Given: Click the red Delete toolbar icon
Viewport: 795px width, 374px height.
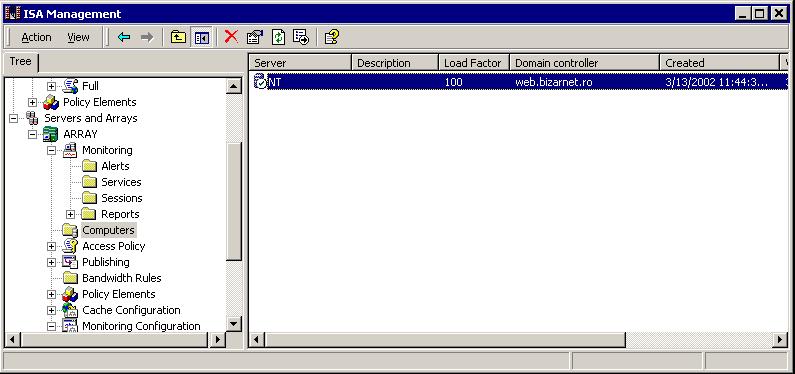Looking at the screenshot, I should [x=231, y=37].
